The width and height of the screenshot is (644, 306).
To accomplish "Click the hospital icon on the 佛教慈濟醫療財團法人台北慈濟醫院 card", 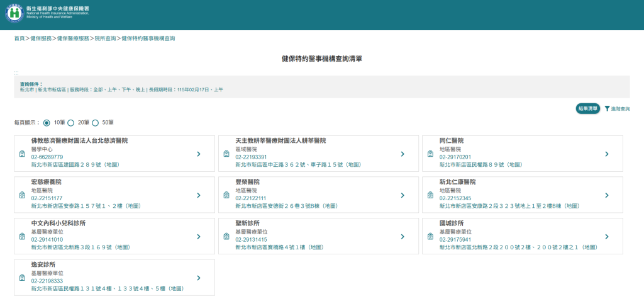I will click(x=22, y=154).
